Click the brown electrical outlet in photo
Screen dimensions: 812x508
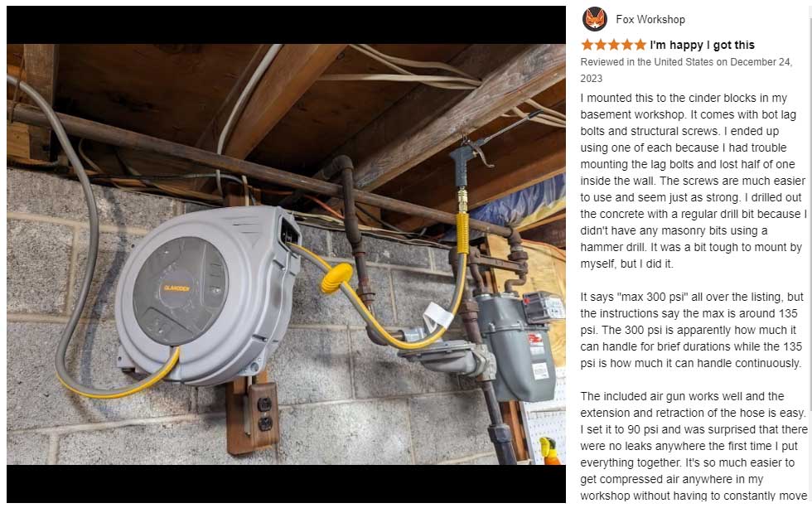click(264, 408)
